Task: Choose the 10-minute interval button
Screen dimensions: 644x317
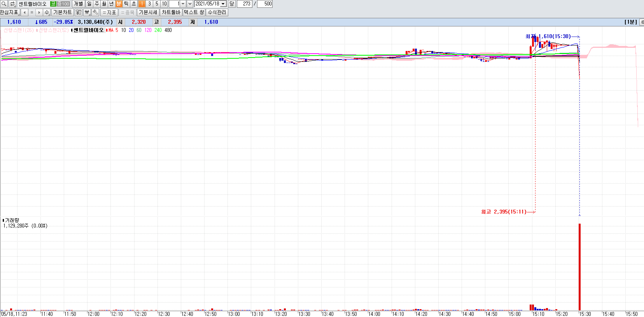Action: click(164, 4)
